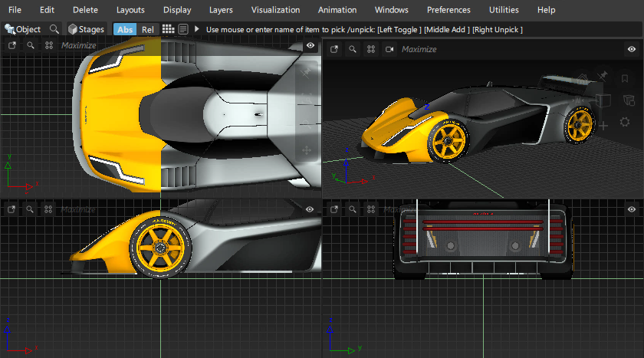This screenshot has height=358, width=644.
Task: Click the gear icon in perspective viewport
Action: (624, 122)
